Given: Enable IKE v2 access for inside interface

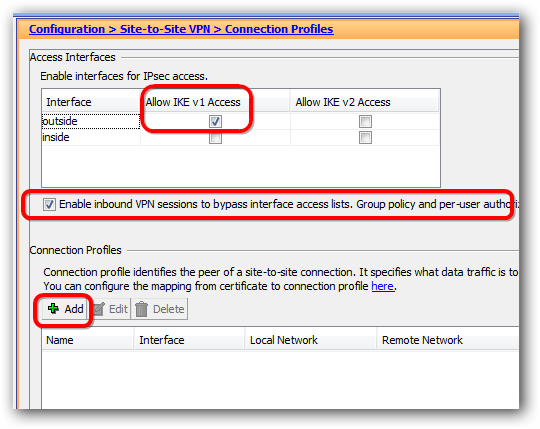Looking at the screenshot, I should (x=365, y=137).
